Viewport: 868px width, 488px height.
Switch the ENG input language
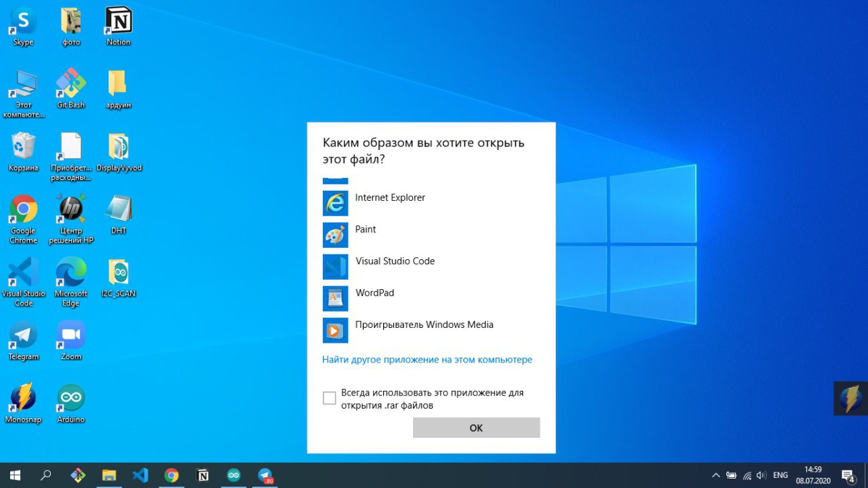tap(781, 475)
